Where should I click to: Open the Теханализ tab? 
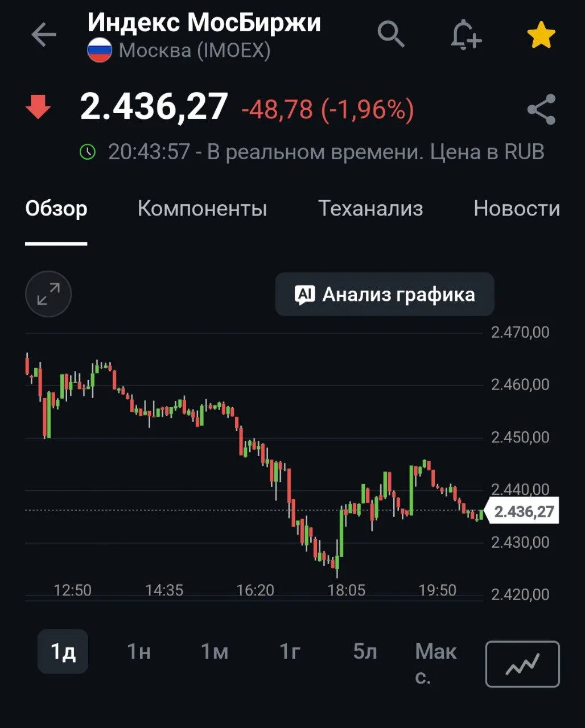pos(370,208)
